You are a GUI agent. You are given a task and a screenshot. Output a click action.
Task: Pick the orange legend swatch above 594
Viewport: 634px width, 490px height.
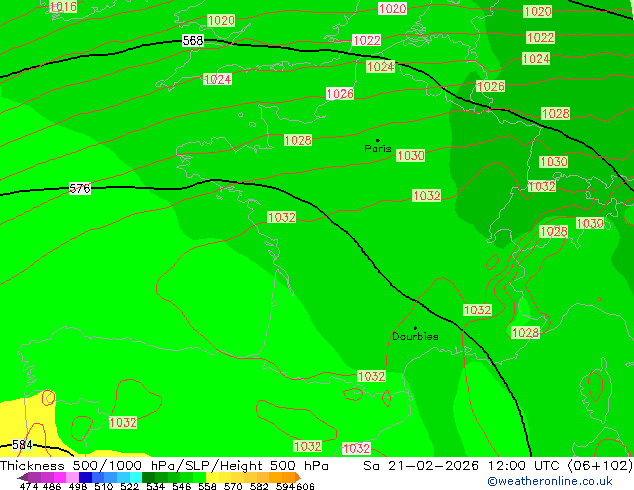point(289,477)
